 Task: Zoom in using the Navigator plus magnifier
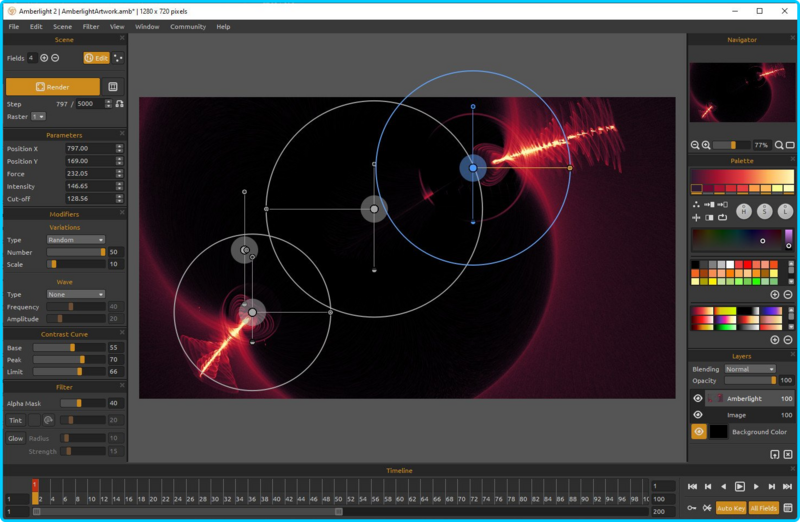coord(706,145)
